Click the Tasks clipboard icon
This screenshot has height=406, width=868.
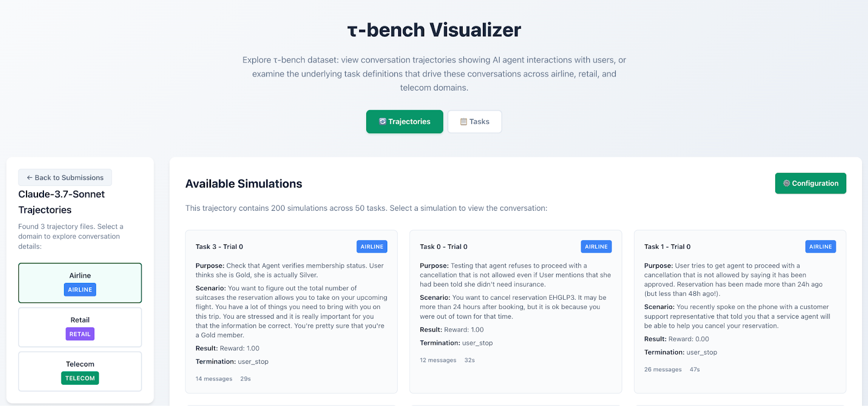[464, 121]
